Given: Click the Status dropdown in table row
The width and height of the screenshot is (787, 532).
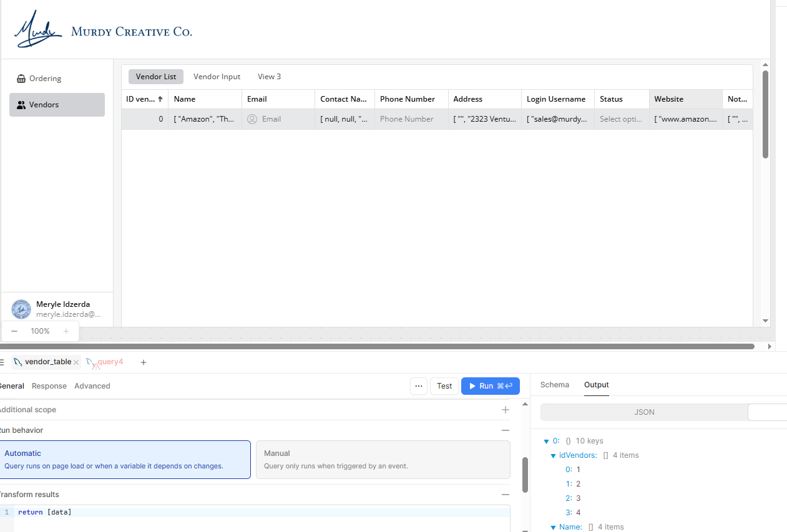Looking at the screenshot, I should coord(621,119).
